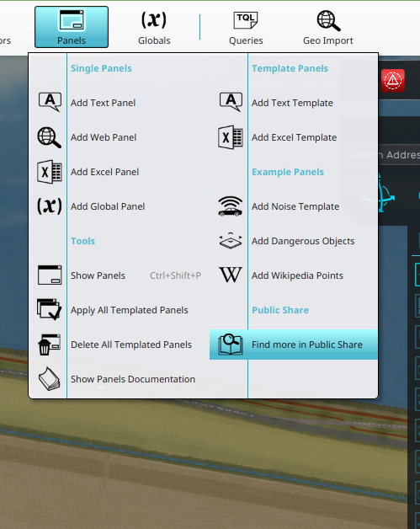The image size is (420, 529).
Task: Choose Add Wikipedia Points entry
Action: tap(297, 275)
